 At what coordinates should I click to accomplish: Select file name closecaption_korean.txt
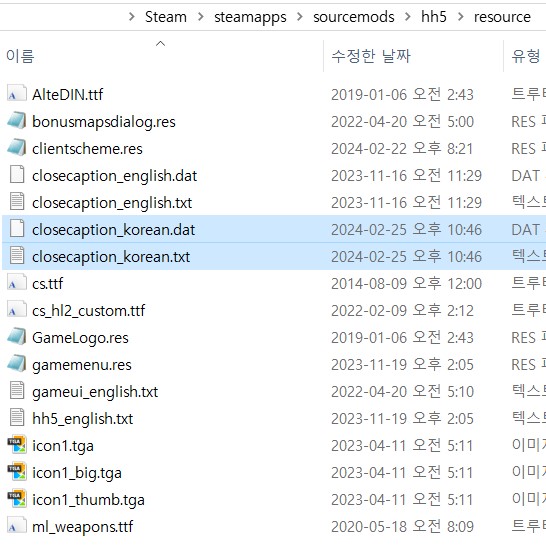(x=111, y=257)
